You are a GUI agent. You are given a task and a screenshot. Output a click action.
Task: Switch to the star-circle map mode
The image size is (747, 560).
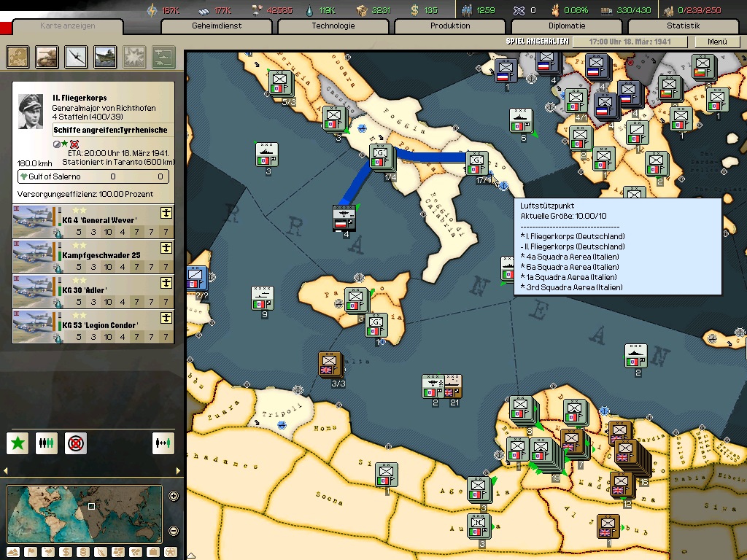171,553
